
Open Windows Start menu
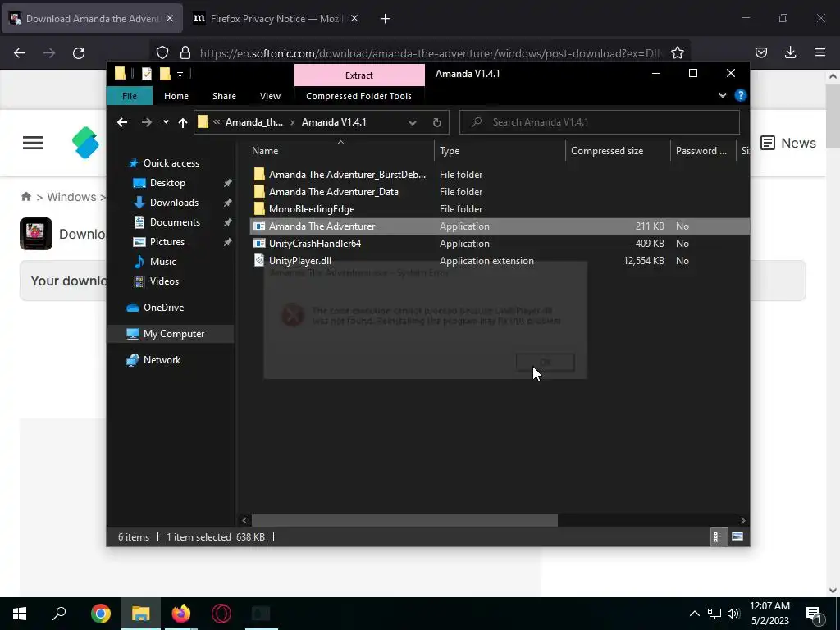(x=20, y=614)
